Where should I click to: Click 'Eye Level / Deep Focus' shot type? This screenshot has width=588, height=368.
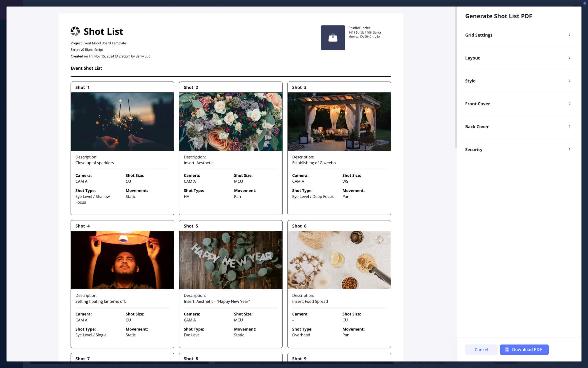tap(313, 196)
